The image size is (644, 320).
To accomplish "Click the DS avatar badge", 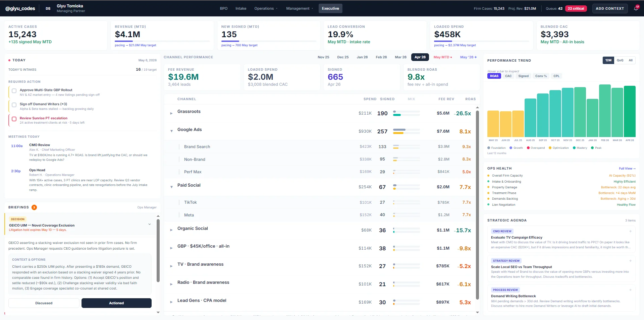I will pos(48,9).
